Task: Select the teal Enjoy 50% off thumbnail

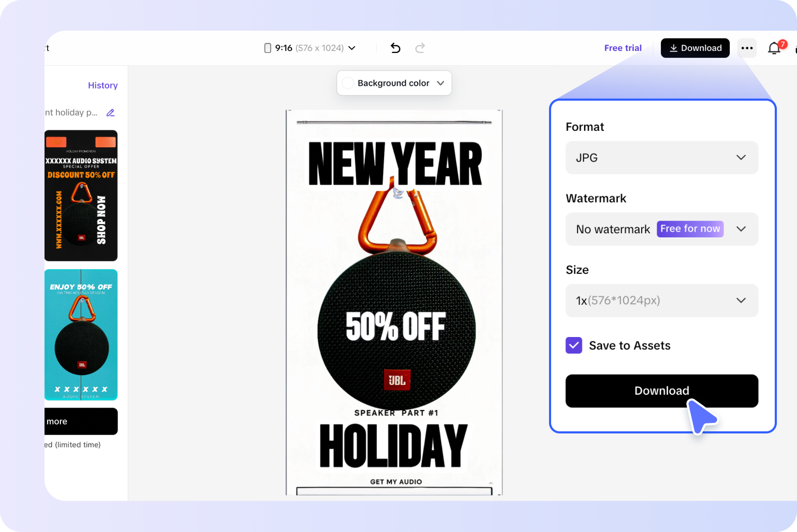Action: coord(81,335)
